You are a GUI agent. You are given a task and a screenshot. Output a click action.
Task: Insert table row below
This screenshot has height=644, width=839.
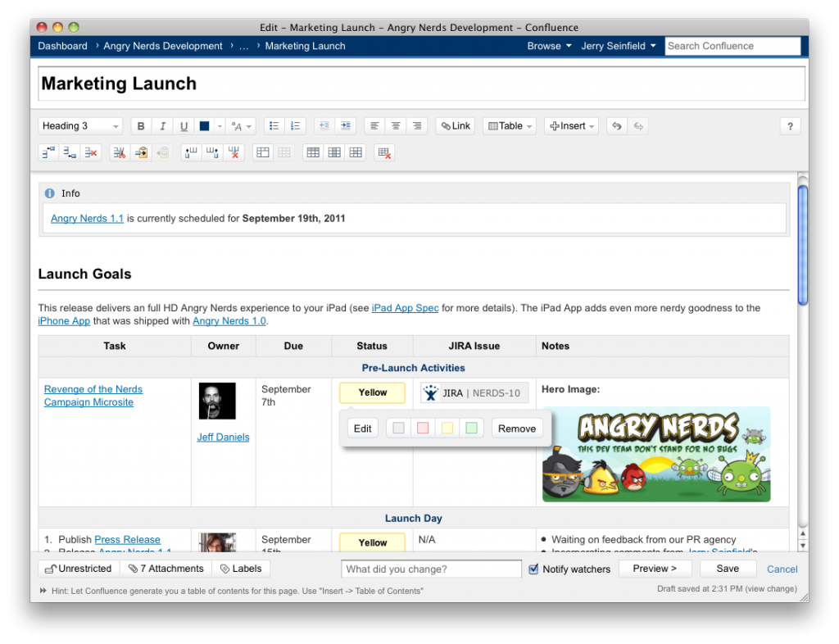(x=70, y=153)
